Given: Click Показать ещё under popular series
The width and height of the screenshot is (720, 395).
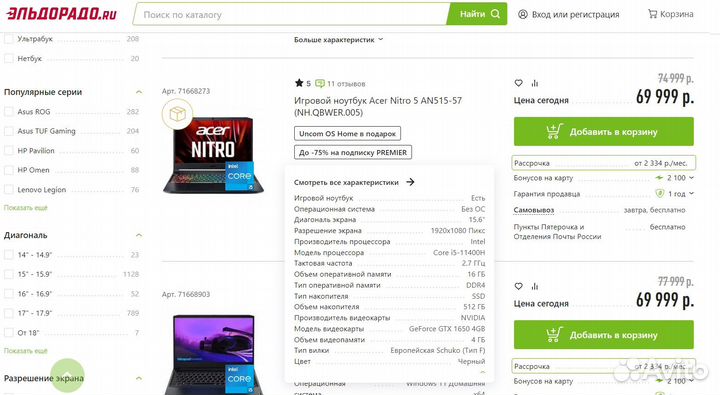Looking at the screenshot, I should tap(26, 208).
